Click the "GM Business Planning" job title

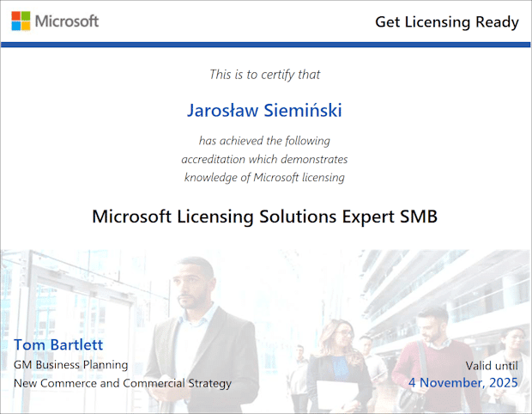pyautogui.click(x=70, y=365)
